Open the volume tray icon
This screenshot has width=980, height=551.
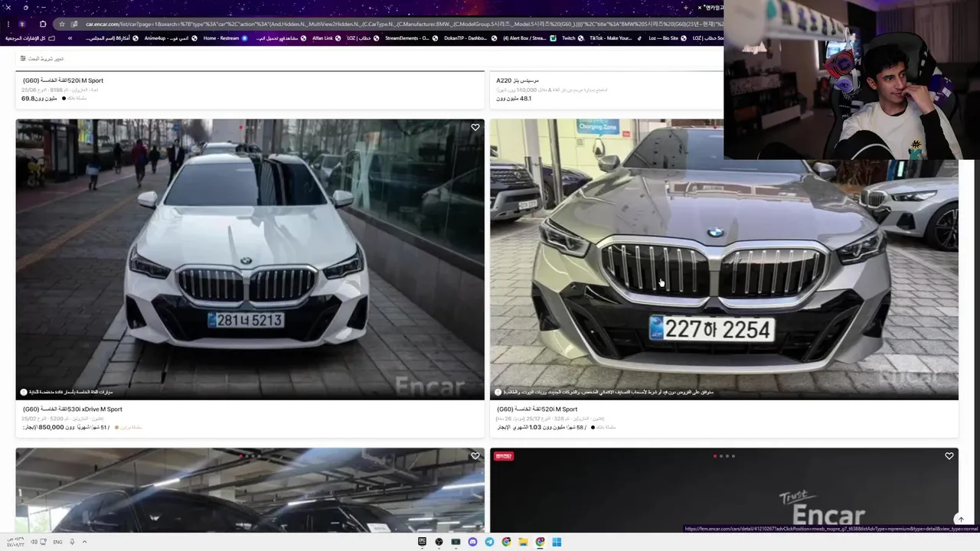click(x=34, y=542)
